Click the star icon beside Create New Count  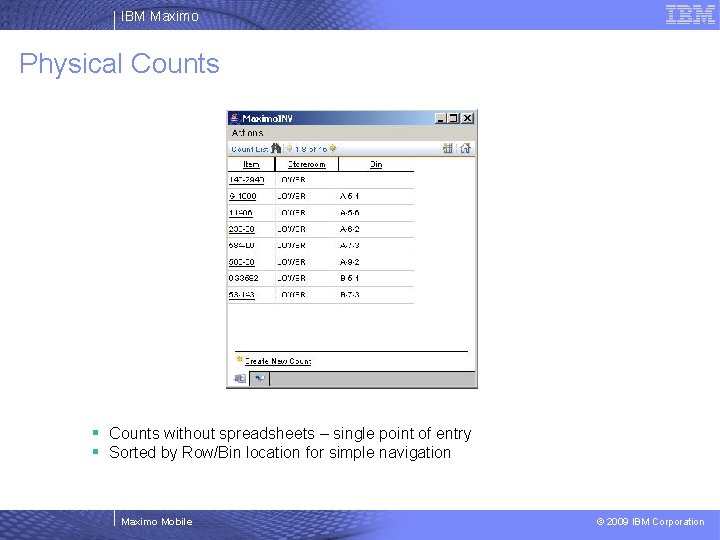(239, 360)
